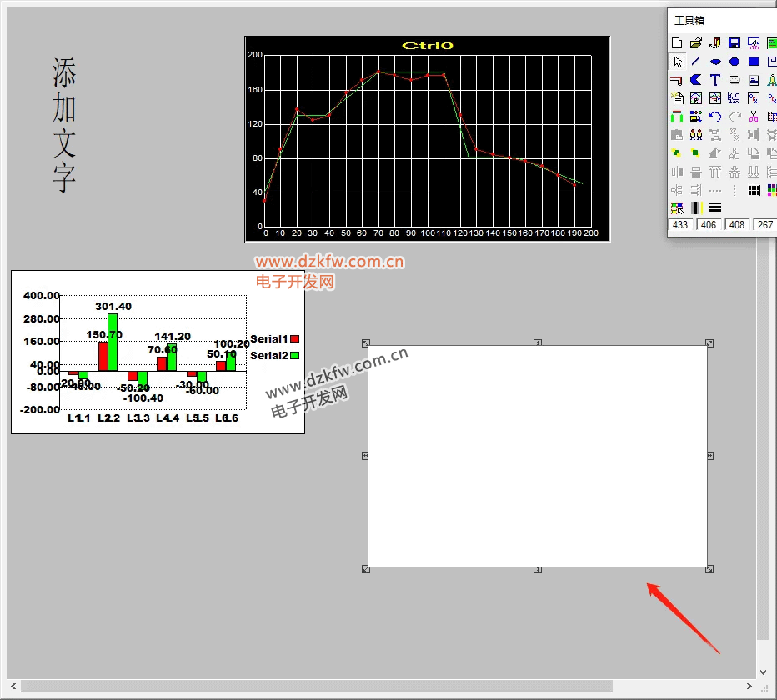This screenshot has height=700, width=777.
Task: Click the horizontal scrollbar left arrow
Action: pos(12,687)
